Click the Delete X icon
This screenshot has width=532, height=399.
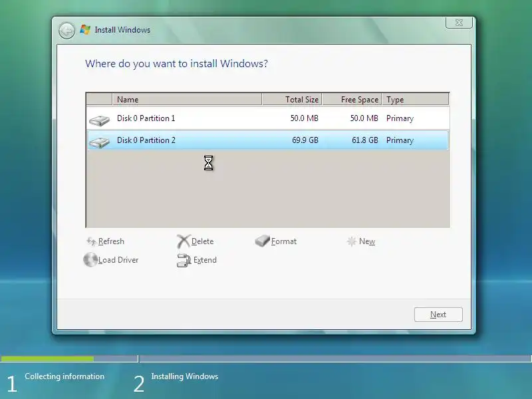184,241
